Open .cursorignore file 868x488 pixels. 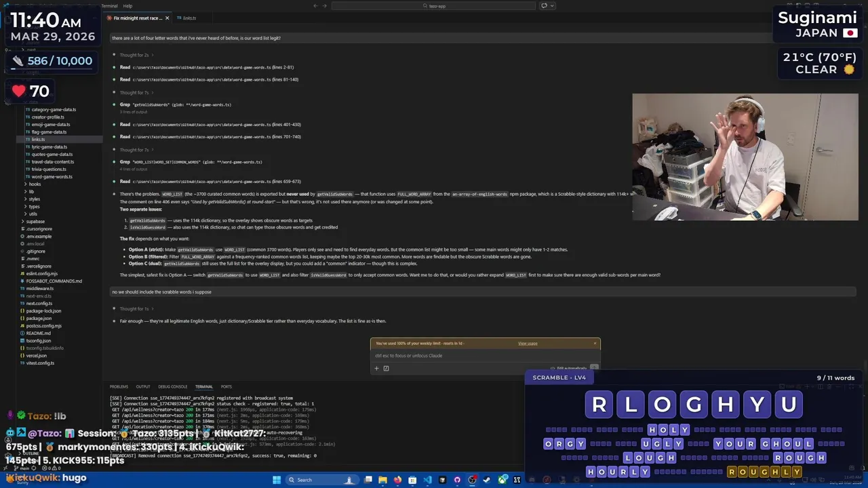coord(39,229)
